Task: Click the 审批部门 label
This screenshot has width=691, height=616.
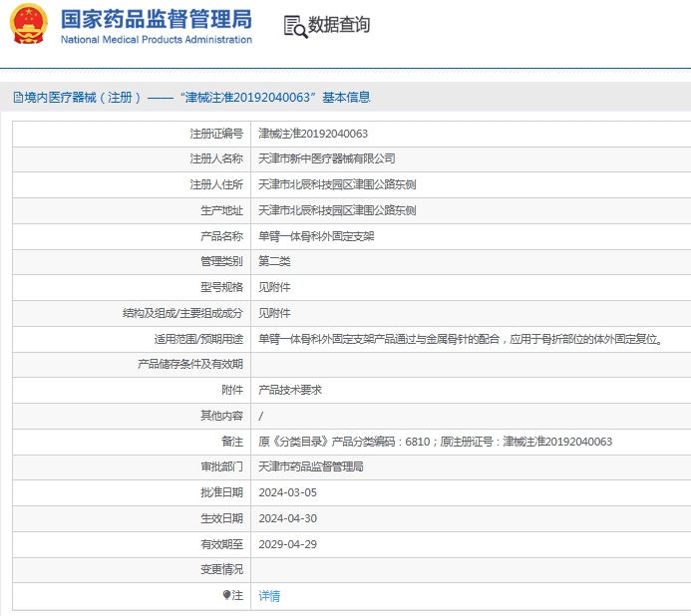Action: pos(221,466)
